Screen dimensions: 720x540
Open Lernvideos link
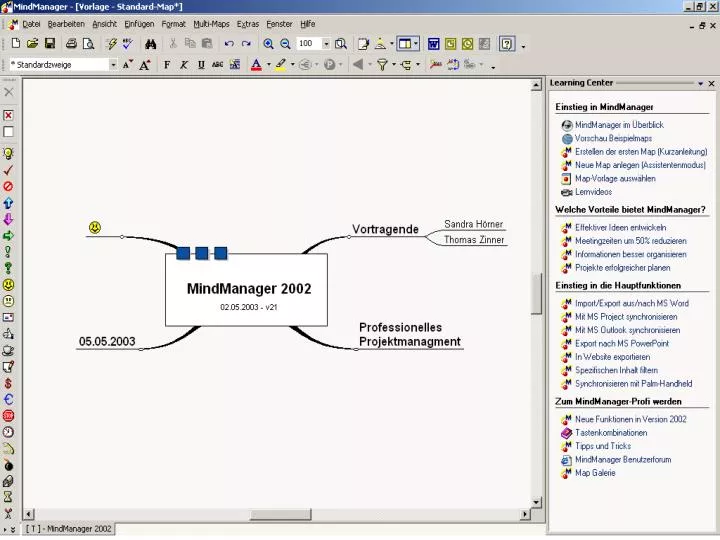[x=593, y=192]
